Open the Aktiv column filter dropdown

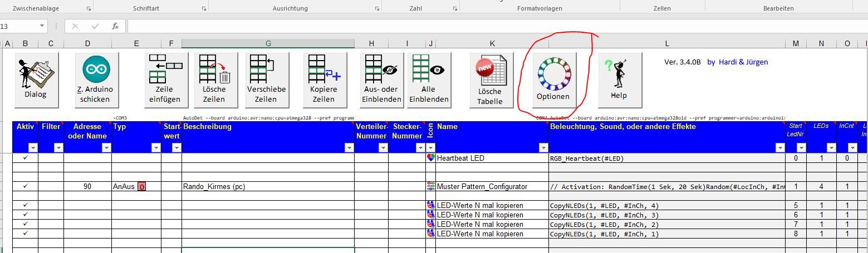[x=33, y=148]
